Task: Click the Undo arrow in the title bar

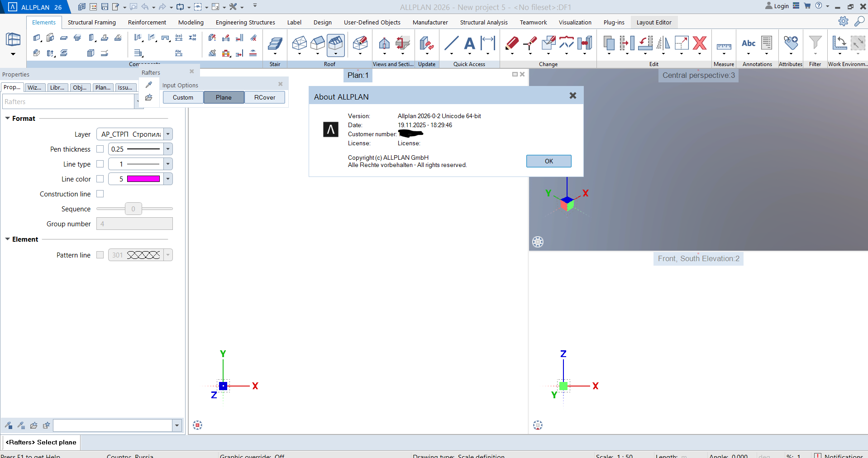Action: pyautogui.click(x=145, y=7)
